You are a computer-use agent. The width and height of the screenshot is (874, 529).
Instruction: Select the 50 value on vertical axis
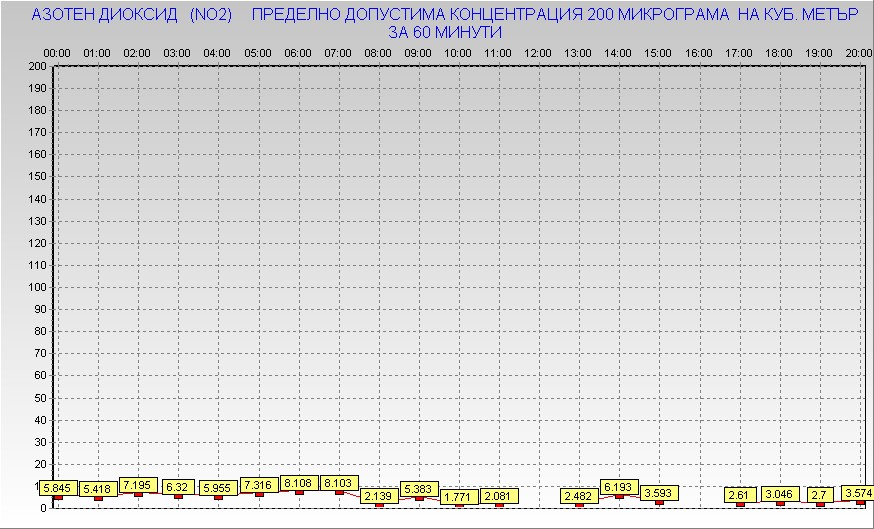pyautogui.click(x=41, y=398)
